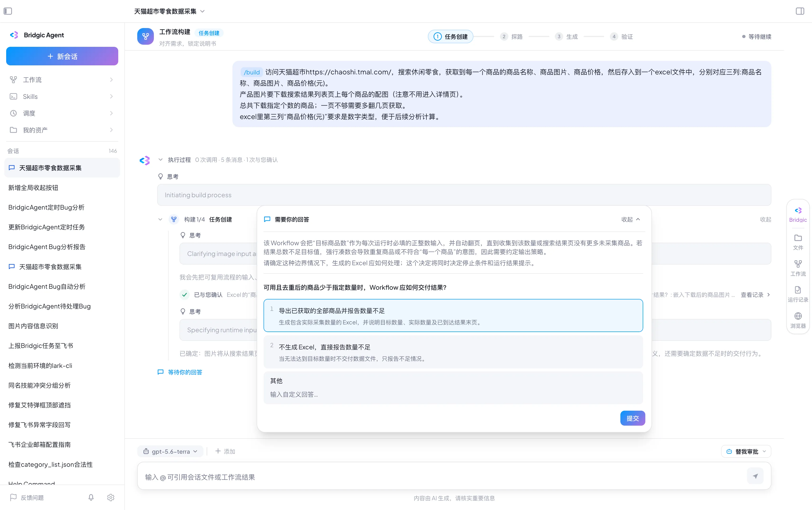Open conversation BridgicAgent Bug分析报告
This screenshot has width=812, height=510.
tap(62, 247)
